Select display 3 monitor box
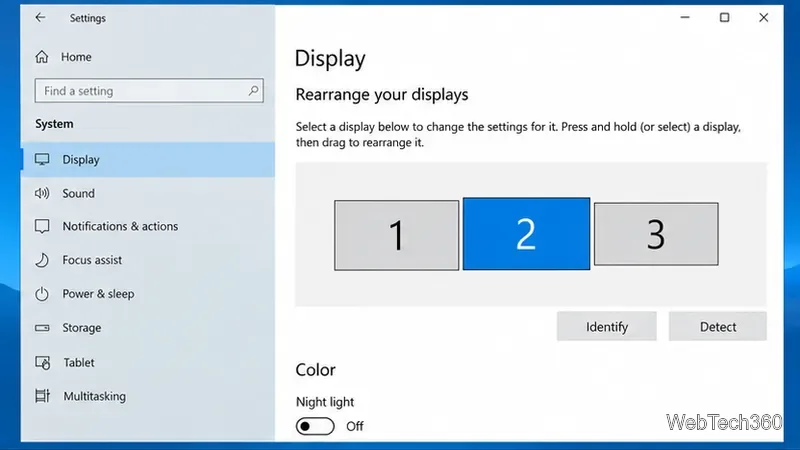 656,234
